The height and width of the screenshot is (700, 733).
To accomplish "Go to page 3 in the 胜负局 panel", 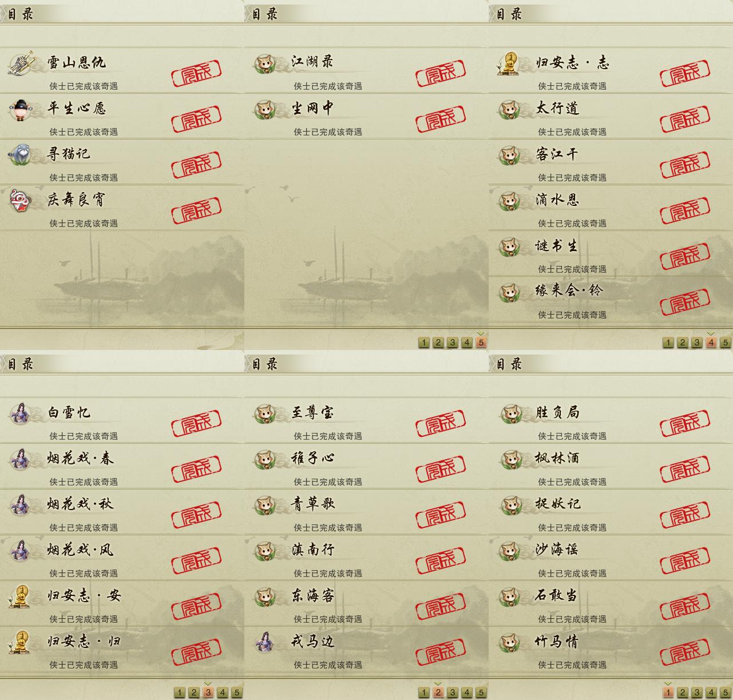I will click(x=696, y=693).
